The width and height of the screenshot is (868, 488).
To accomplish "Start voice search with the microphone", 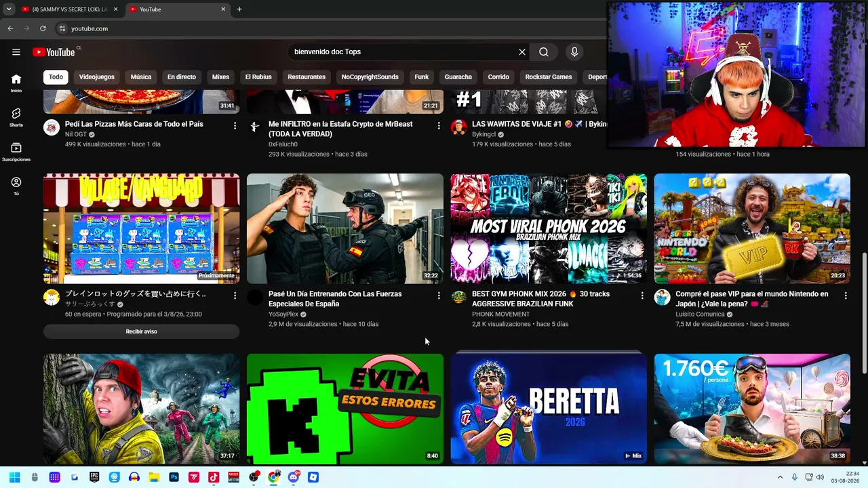I will (x=574, y=52).
